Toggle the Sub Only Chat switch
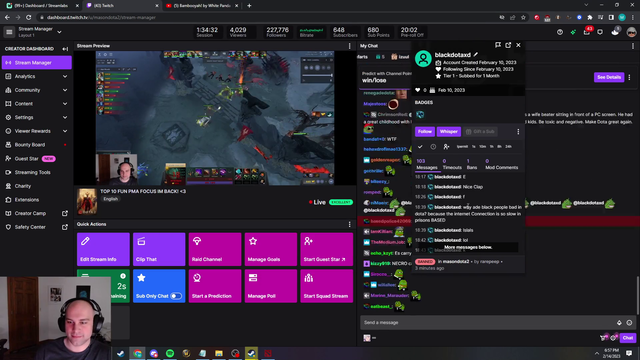Screen dimensions: 640x360 tap(176, 296)
